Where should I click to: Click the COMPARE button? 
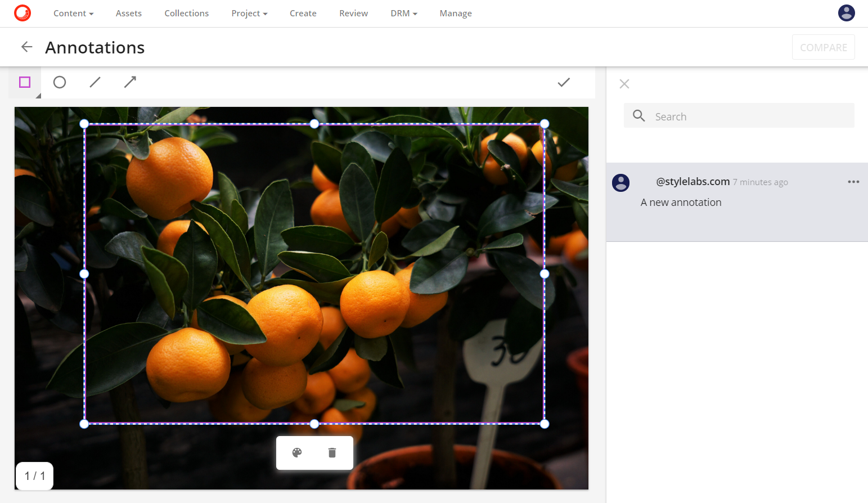point(823,47)
